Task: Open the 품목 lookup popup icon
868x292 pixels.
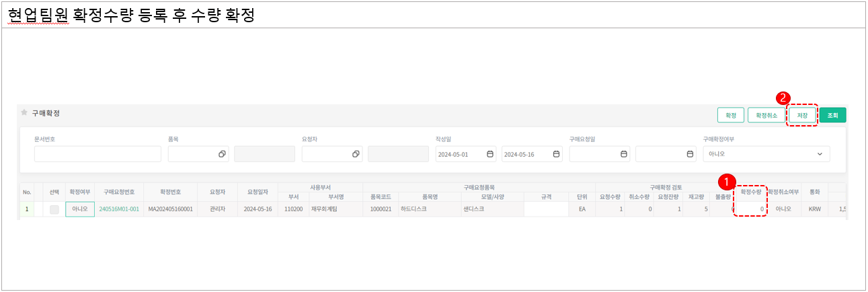Action: (222, 154)
